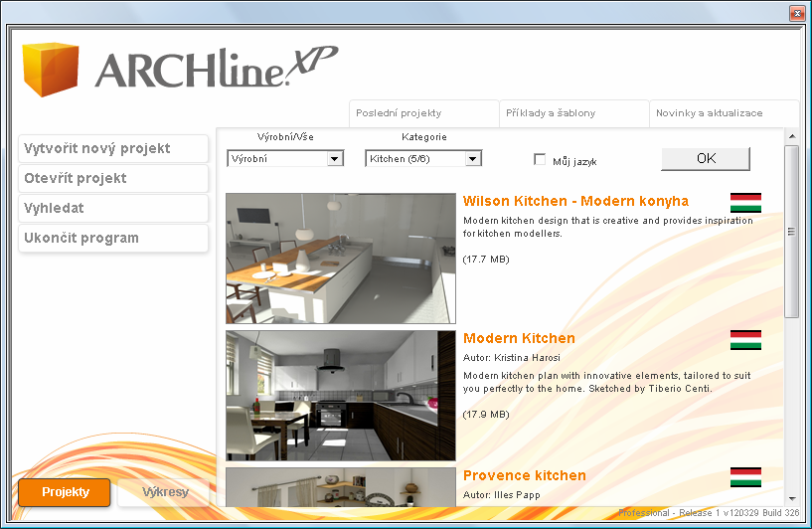The width and height of the screenshot is (812, 529).
Task: Click Ukončit program button
Action: 113,238
